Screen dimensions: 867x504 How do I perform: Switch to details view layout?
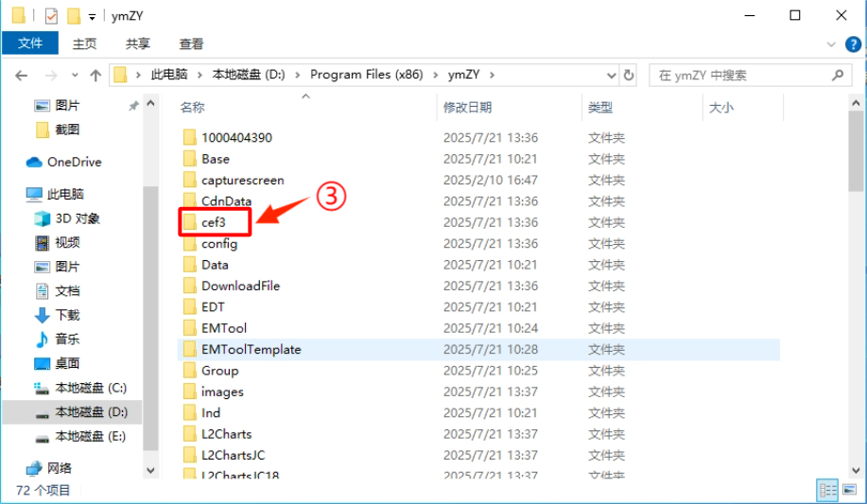[827, 490]
